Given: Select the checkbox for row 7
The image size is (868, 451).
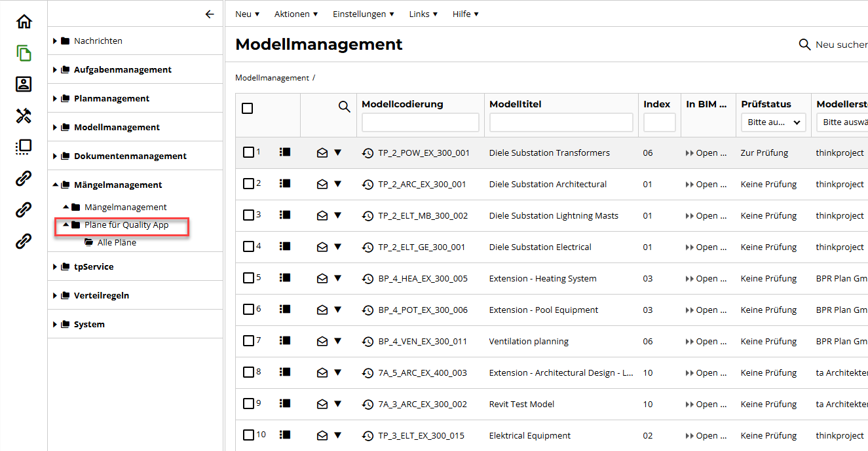Looking at the screenshot, I should [x=248, y=340].
